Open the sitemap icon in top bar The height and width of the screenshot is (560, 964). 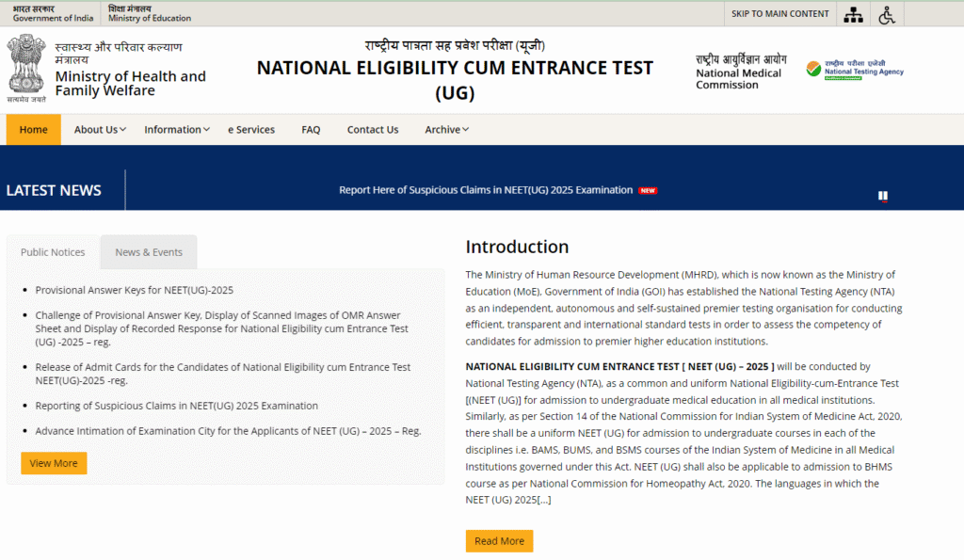[x=853, y=15]
